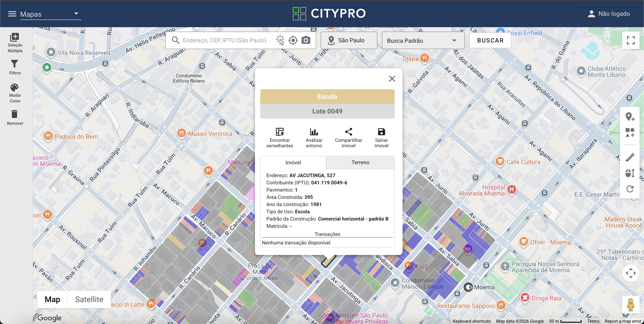Click the Djapa restaurant marker

tap(425, 58)
